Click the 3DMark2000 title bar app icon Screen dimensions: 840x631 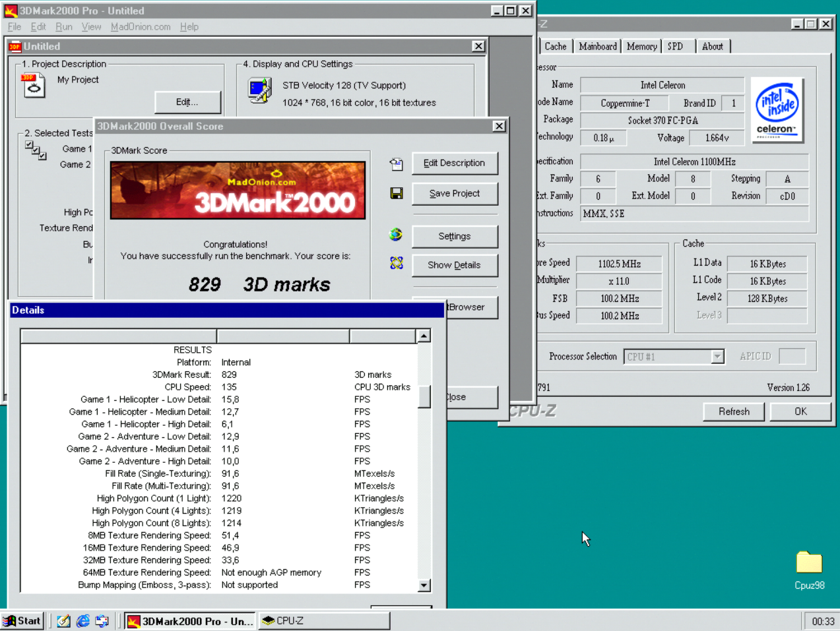tap(11, 11)
